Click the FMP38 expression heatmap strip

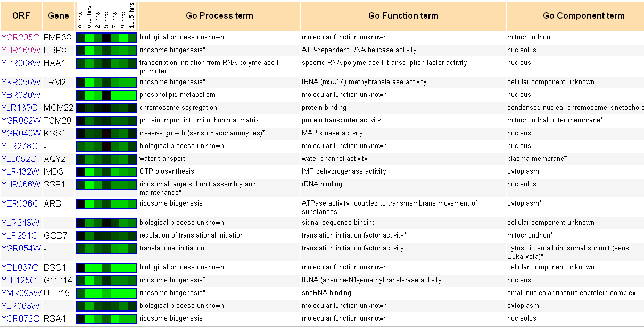[x=106, y=37]
